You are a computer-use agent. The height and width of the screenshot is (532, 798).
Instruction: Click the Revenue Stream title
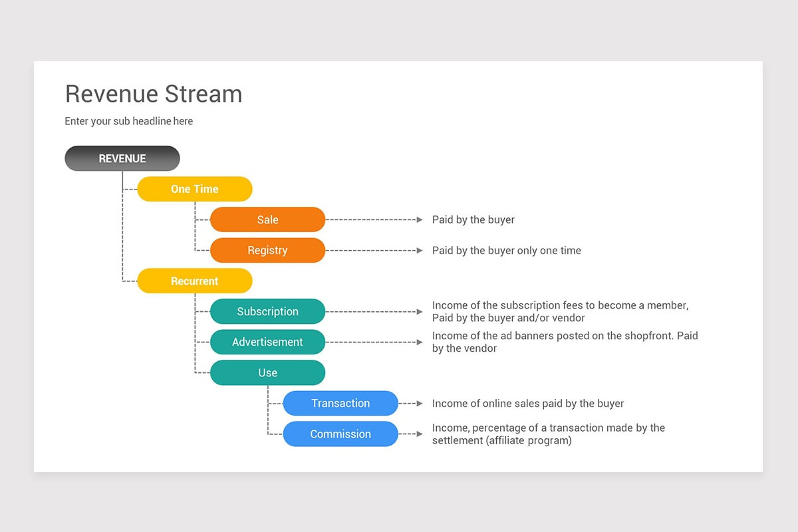click(x=153, y=94)
